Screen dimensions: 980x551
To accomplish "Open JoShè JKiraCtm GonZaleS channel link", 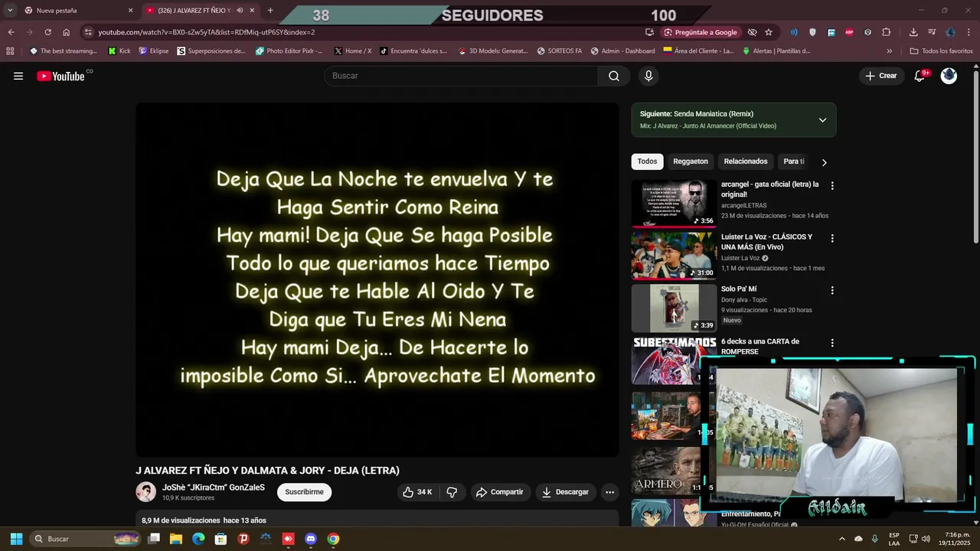I will click(x=214, y=487).
